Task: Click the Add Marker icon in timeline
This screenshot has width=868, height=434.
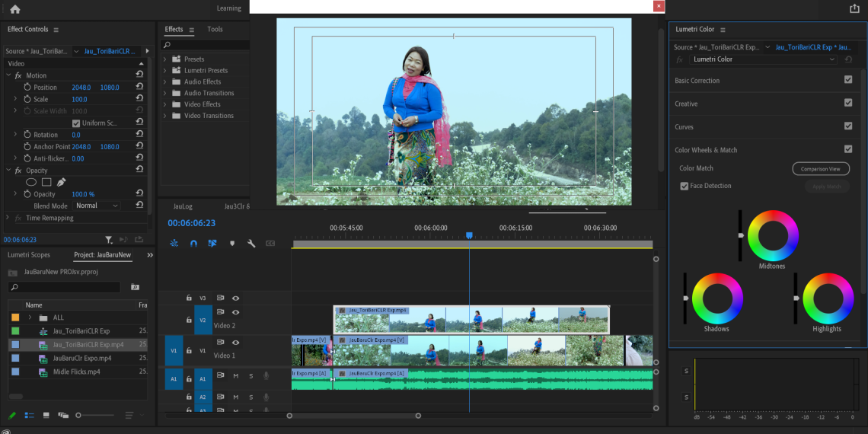Action: click(x=232, y=243)
